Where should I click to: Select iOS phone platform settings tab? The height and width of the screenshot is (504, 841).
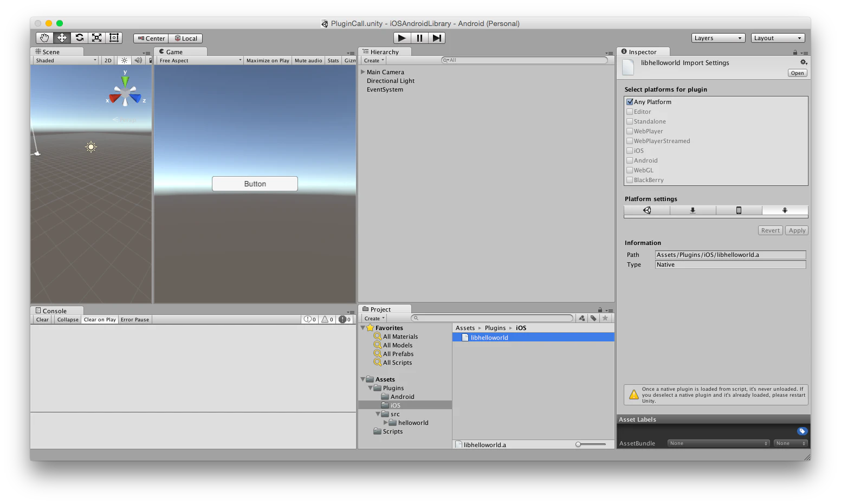[x=739, y=210]
